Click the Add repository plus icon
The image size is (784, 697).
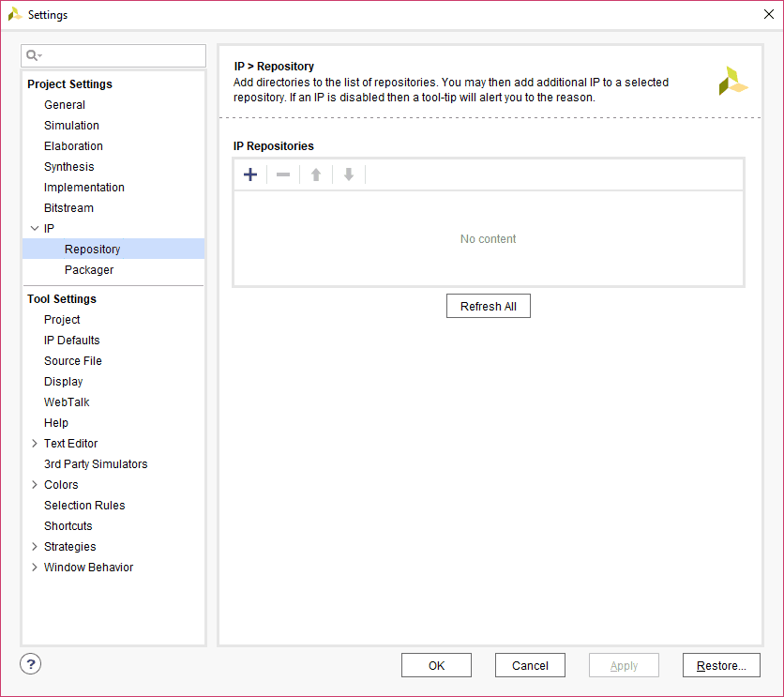click(x=250, y=174)
